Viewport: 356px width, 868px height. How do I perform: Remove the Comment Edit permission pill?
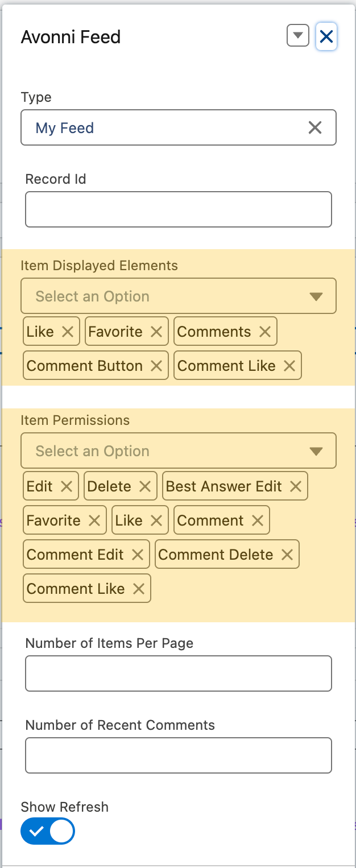point(137,555)
